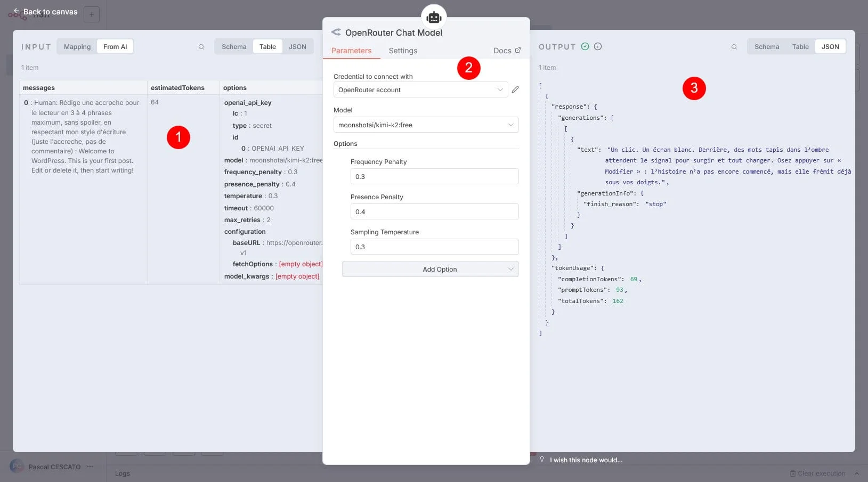
Task: Open the Model selection dropdown
Action: coord(426,125)
